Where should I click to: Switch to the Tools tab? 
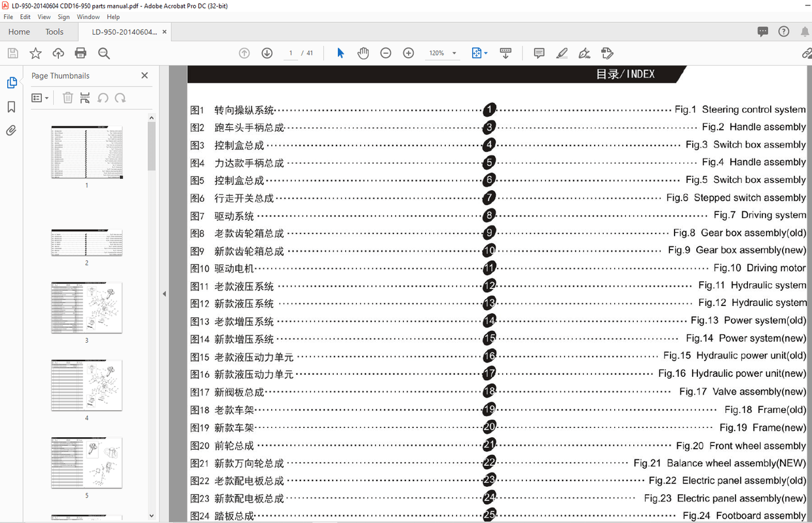tap(54, 31)
